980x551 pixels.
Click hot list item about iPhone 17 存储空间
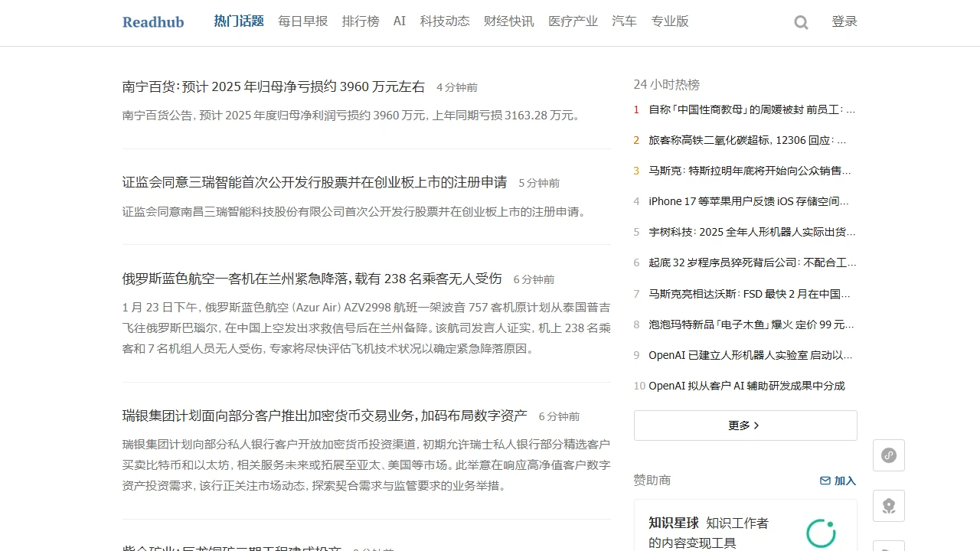(752, 201)
